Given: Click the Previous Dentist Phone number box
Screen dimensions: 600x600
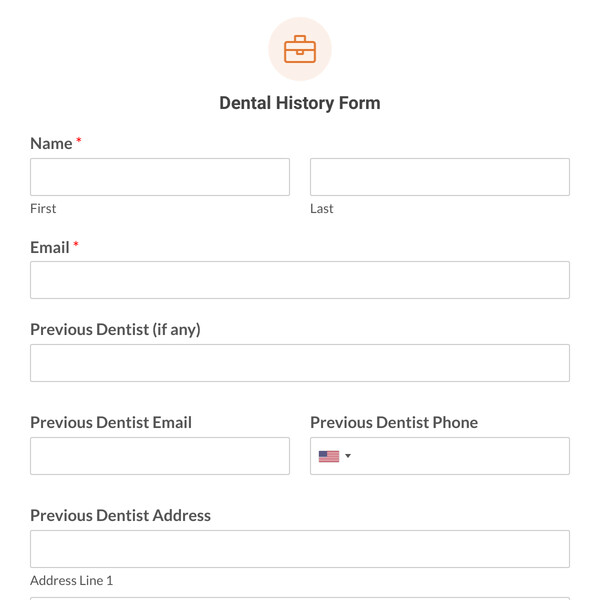Looking at the screenshot, I should coord(460,456).
